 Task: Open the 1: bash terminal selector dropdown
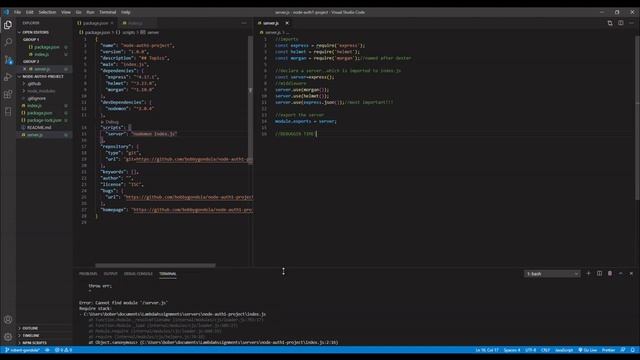pyautogui.click(x=552, y=274)
